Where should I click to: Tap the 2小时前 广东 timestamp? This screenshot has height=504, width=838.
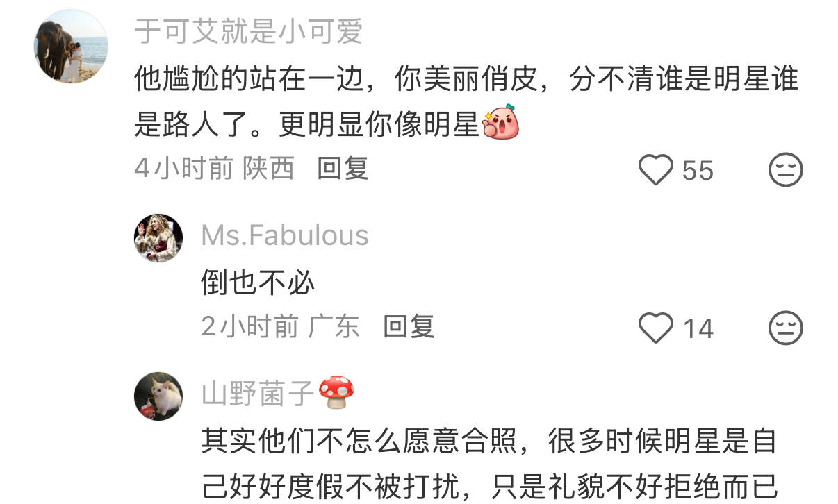[281, 327]
